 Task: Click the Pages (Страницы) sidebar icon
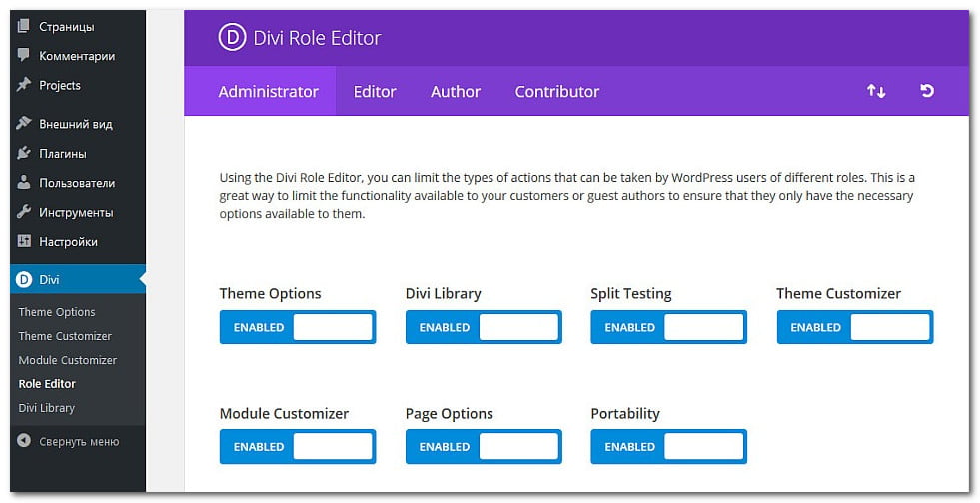coord(24,26)
